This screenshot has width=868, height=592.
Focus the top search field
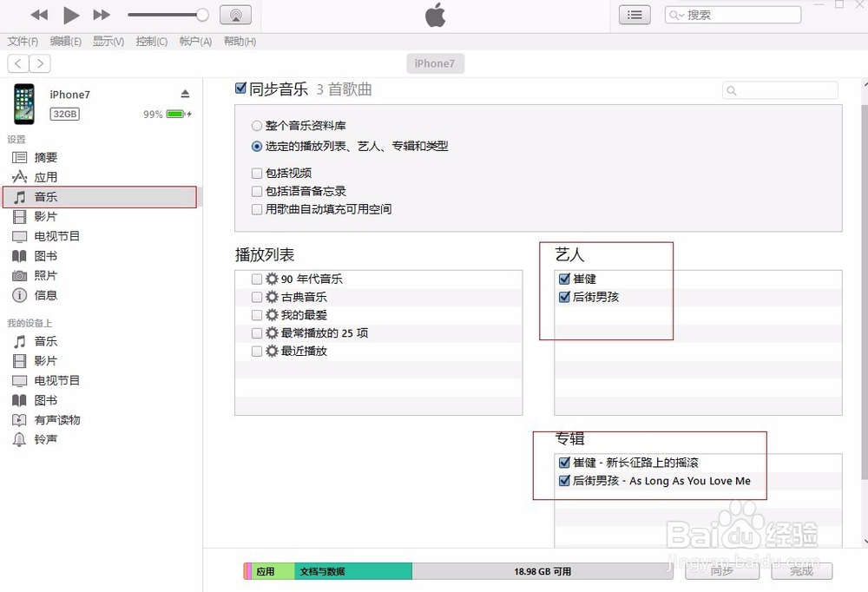(x=733, y=15)
